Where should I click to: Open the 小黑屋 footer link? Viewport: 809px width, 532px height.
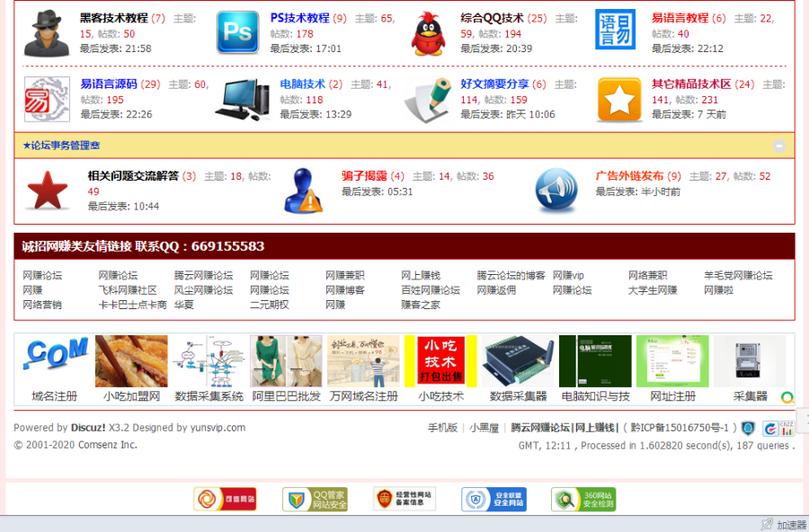coord(484,428)
